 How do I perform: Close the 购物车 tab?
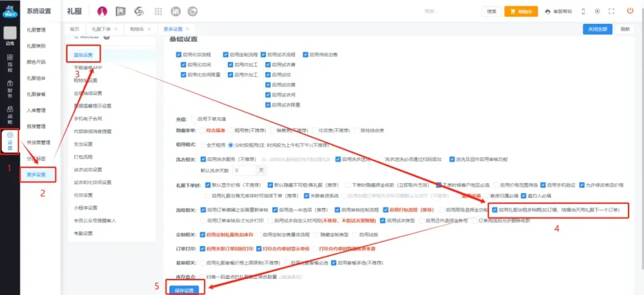click(149, 29)
